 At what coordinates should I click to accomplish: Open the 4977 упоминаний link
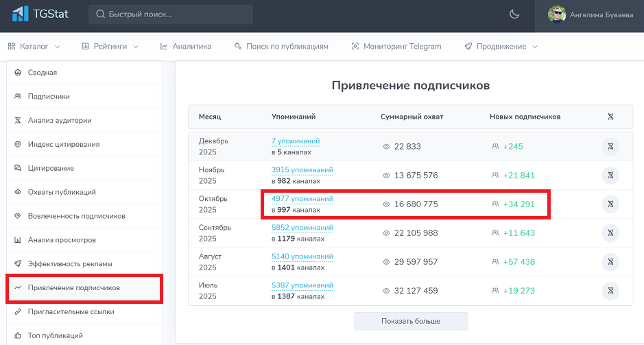point(302,199)
